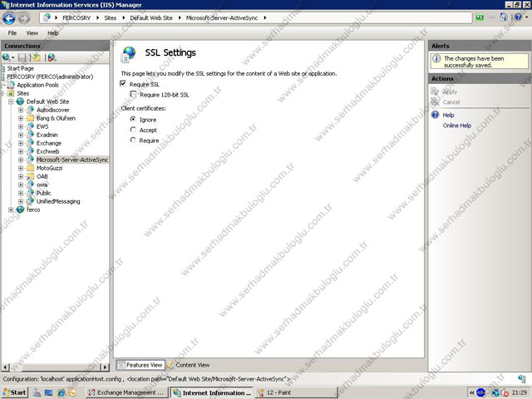Click Apply in the Actions pane

[450, 91]
